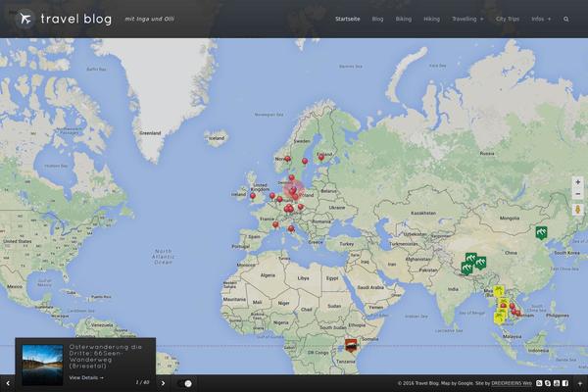Click the red pin in Finland
588x392 pixels.
(321, 157)
